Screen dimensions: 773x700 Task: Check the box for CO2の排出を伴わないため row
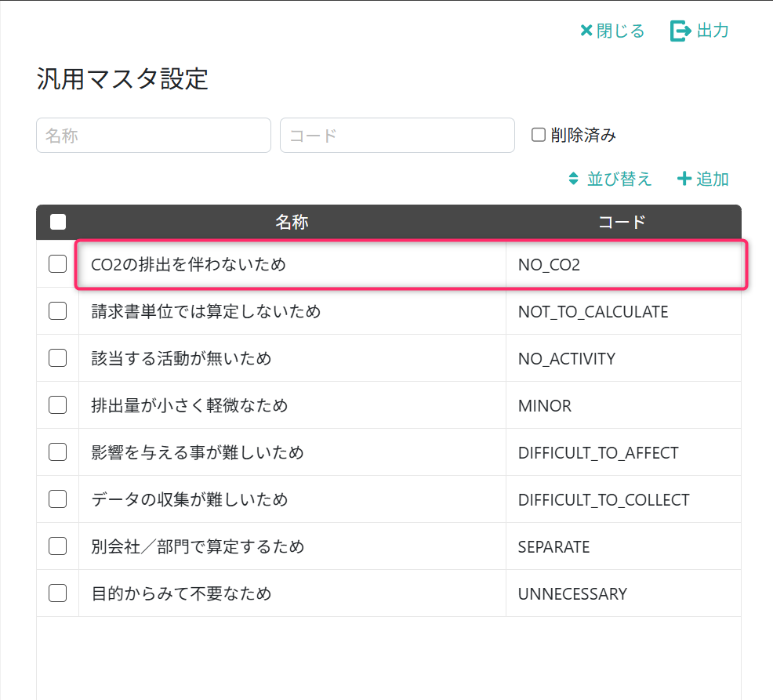click(58, 264)
